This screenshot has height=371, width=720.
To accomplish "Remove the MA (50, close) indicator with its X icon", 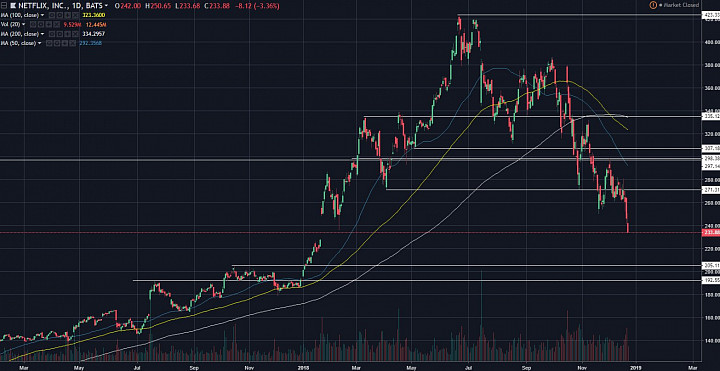I will pos(72,43).
